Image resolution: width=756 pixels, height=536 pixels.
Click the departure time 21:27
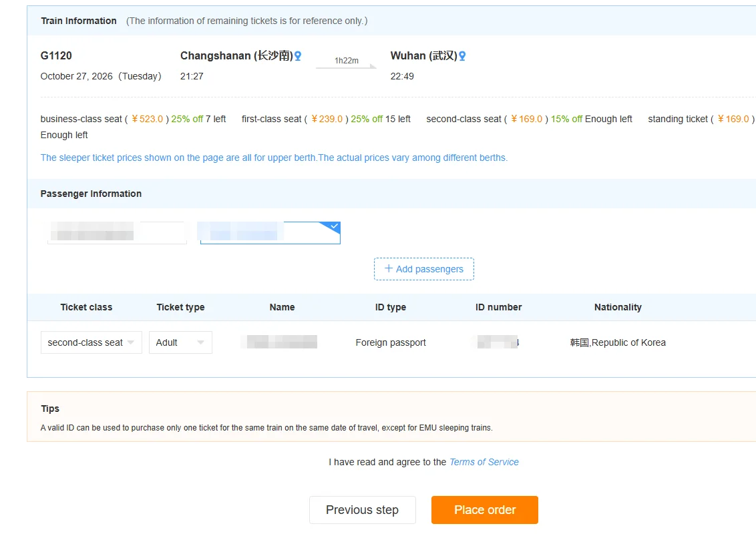pyautogui.click(x=192, y=76)
